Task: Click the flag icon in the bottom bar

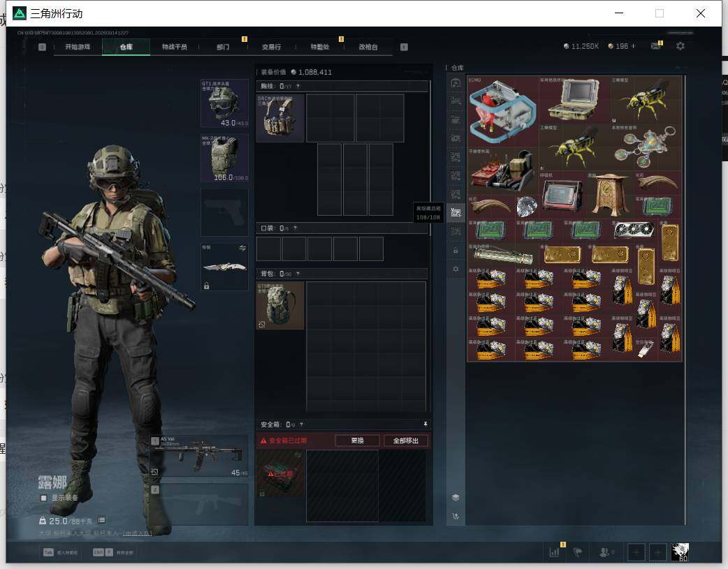Action: pyautogui.click(x=578, y=552)
